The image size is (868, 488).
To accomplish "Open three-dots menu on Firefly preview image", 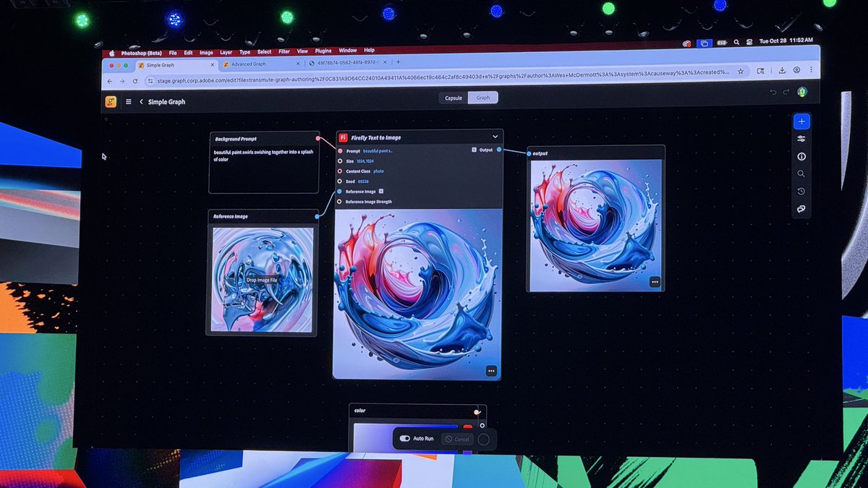I will click(x=491, y=371).
